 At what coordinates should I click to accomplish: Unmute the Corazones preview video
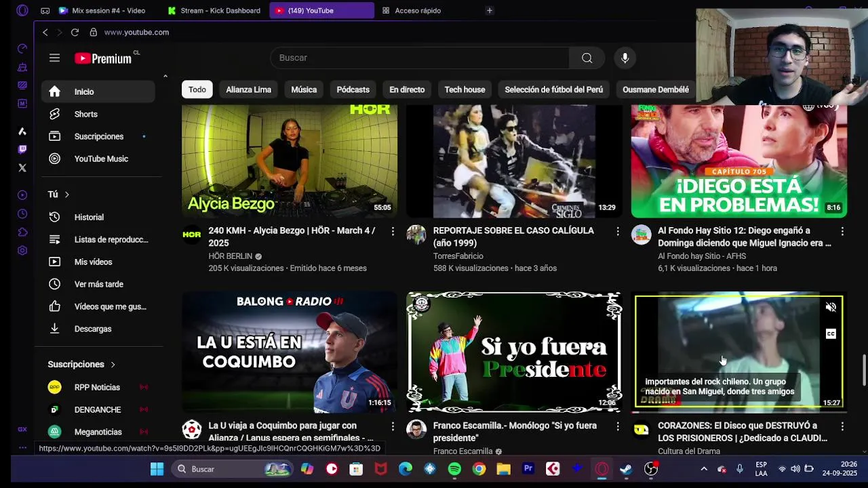tap(831, 307)
